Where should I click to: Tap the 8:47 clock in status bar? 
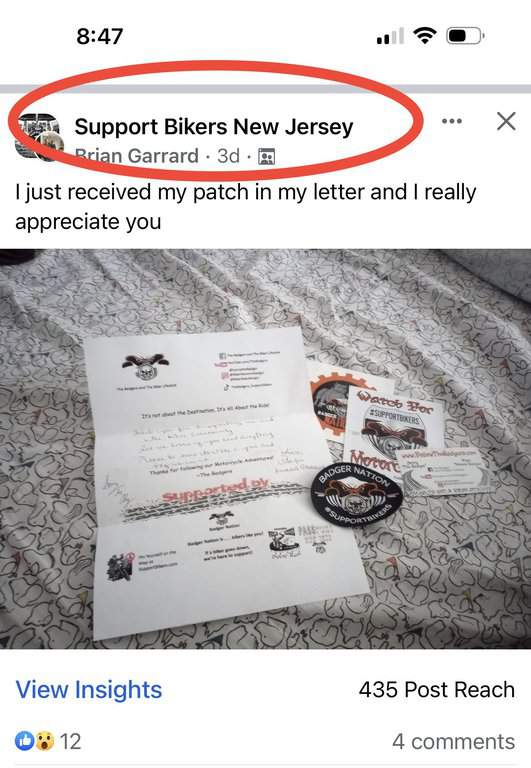tap(99, 36)
